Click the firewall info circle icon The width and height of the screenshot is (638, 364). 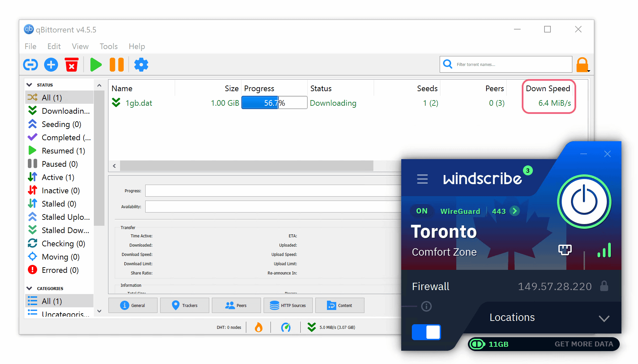tap(426, 306)
